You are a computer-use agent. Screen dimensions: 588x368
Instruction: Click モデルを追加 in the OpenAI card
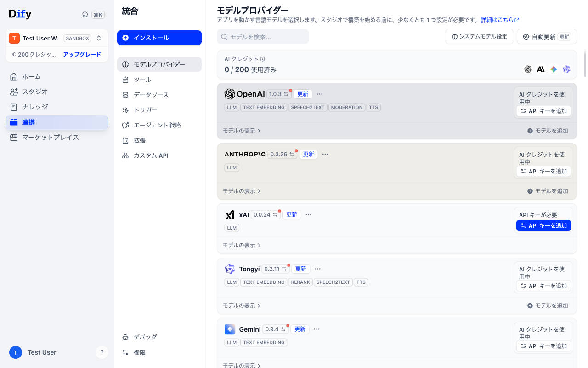point(548,131)
